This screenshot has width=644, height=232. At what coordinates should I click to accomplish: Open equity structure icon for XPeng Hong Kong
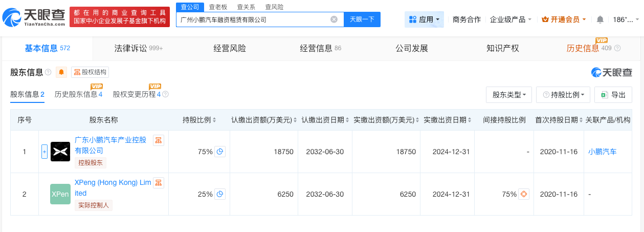coord(159,183)
